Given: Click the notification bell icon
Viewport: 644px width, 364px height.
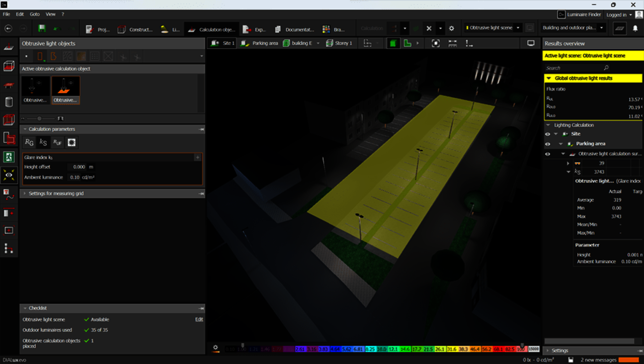Looking at the screenshot, I should [635, 29].
